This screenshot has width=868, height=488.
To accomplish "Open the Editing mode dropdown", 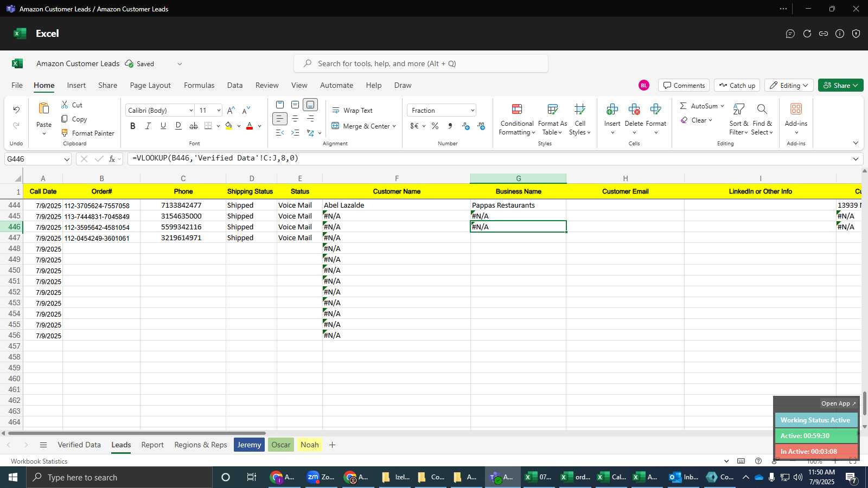I will point(789,85).
